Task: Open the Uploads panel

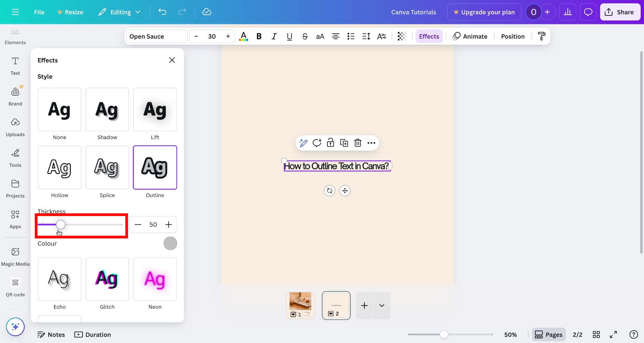Action: (x=15, y=127)
